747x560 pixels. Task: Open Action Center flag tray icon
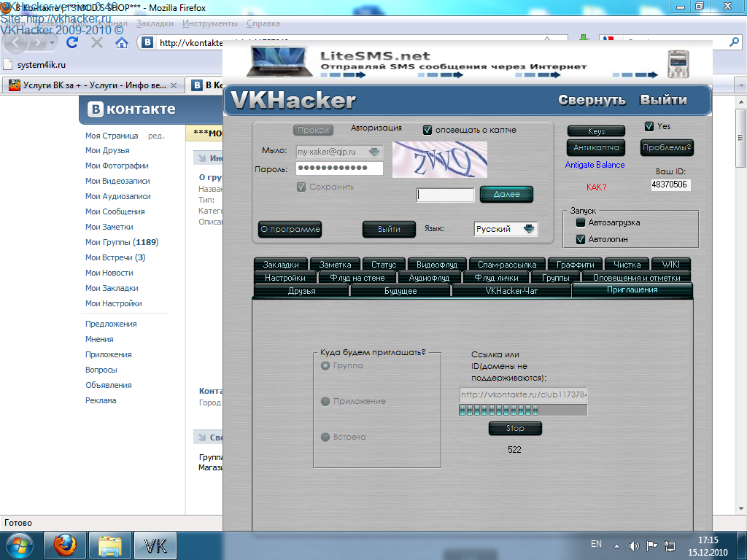pyautogui.click(x=651, y=545)
